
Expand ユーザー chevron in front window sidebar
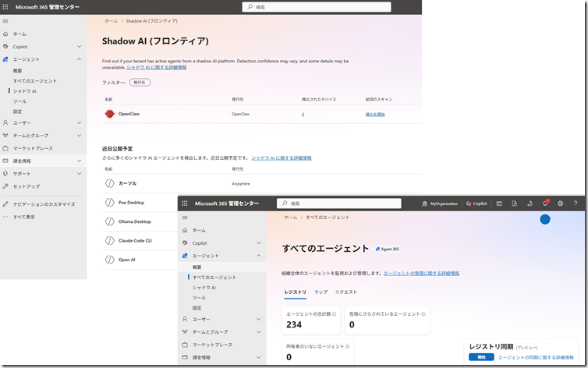coord(259,320)
